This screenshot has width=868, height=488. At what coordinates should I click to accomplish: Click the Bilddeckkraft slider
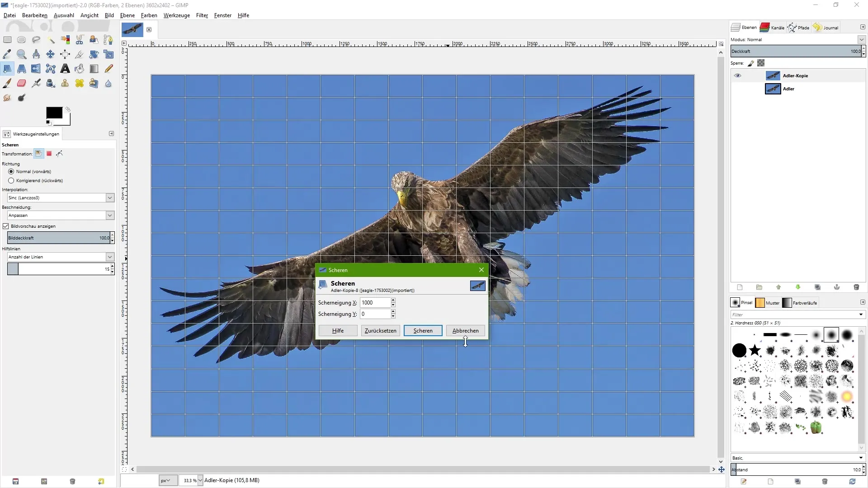[x=58, y=238]
